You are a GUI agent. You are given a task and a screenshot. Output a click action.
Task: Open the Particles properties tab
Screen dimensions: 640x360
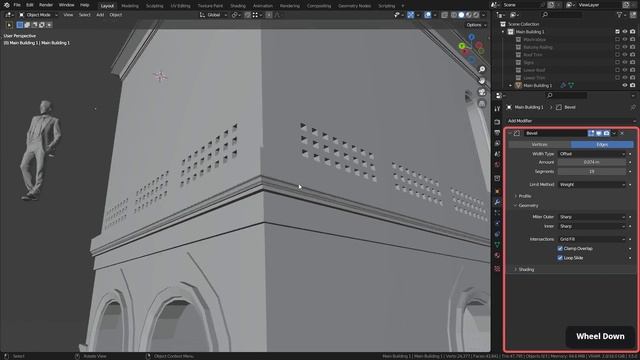[x=497, y=213]
